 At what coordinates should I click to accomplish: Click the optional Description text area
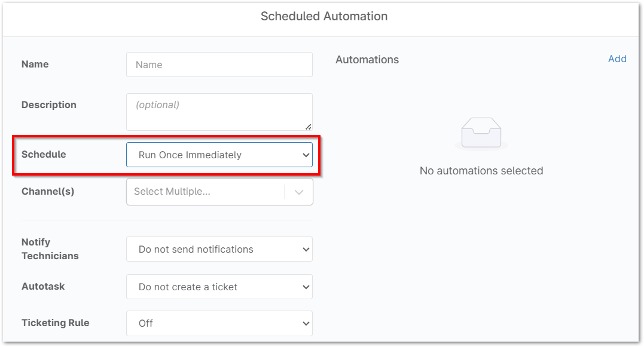(219, 110)
